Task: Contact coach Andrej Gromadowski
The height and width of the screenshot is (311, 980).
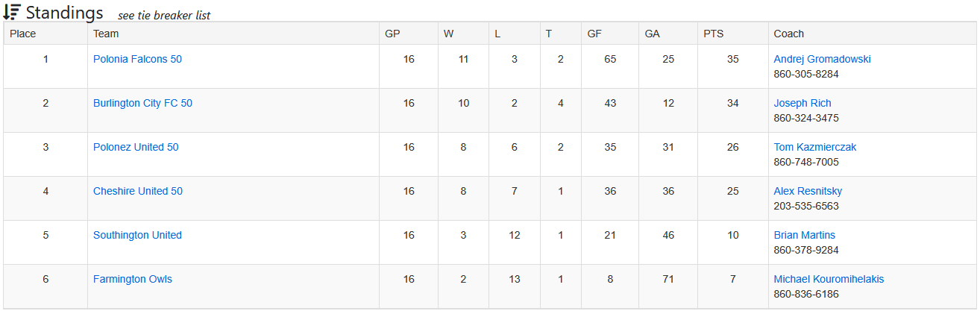Action: [822, 59]
